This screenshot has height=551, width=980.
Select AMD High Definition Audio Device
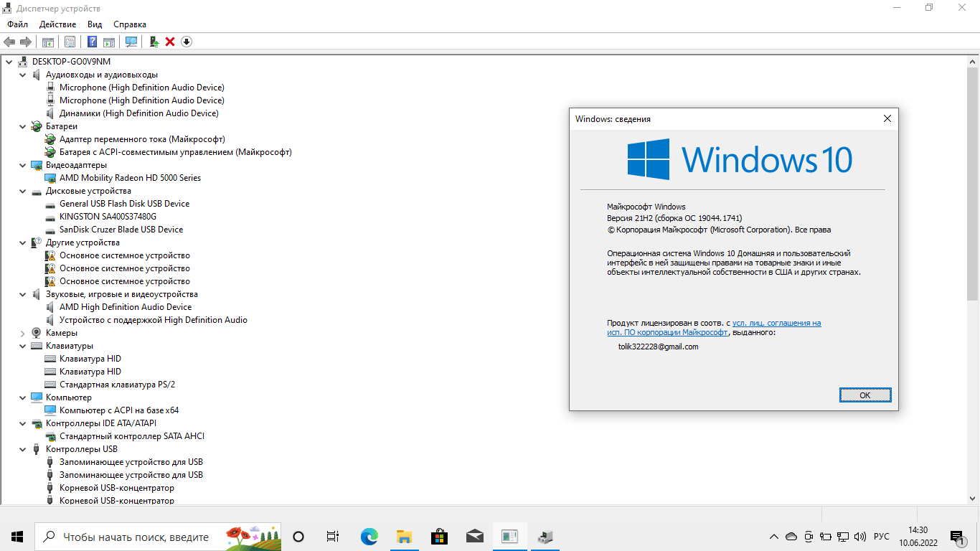click(x=126, y=307)
